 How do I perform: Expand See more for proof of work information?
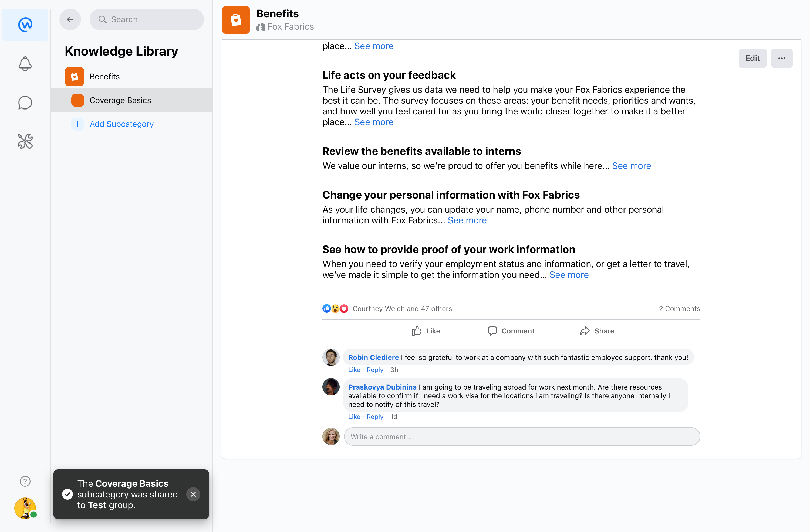point(569,275)
